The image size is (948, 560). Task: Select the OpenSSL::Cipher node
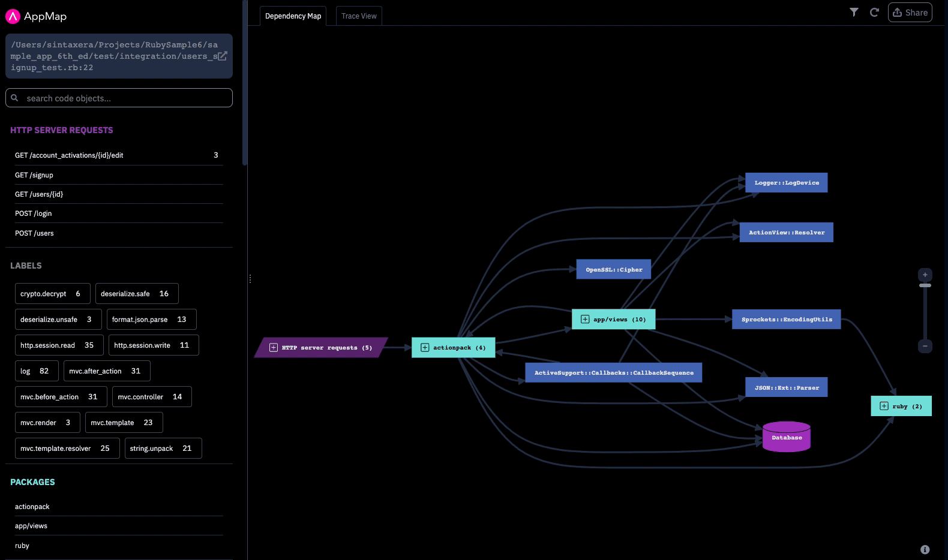click(x=614, y=269)
